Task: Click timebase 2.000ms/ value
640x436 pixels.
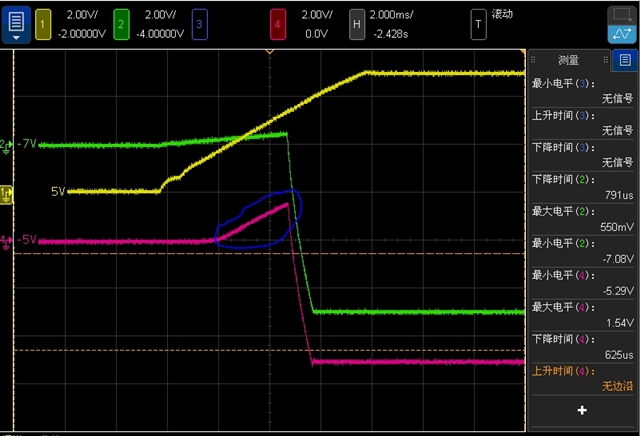Action: point(391,15)
